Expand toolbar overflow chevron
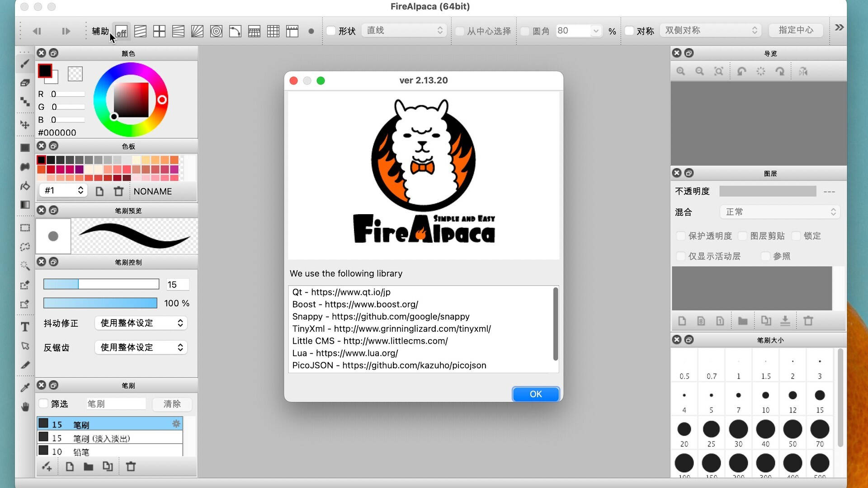The image size is (868, 488). pos(839,28)
